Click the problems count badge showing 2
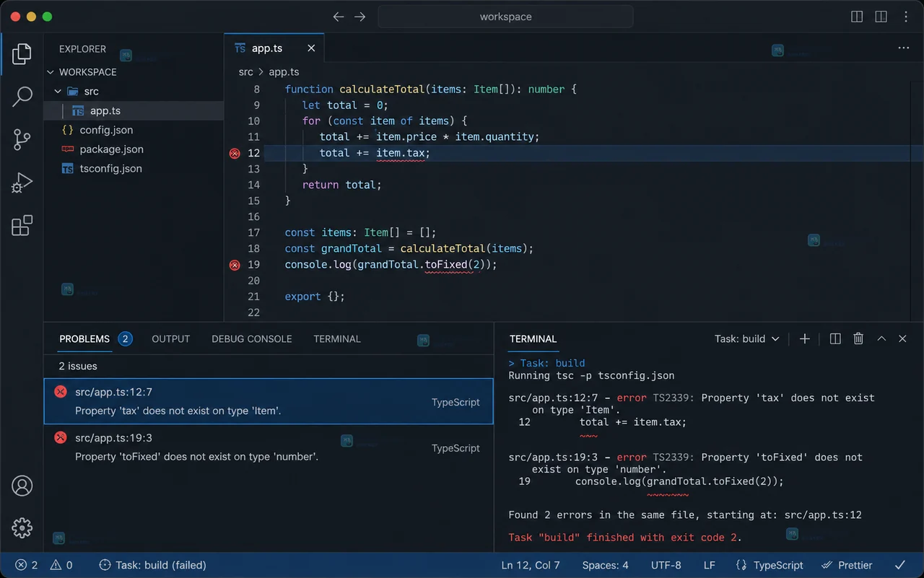924x578 pixels. coord(125,339)
